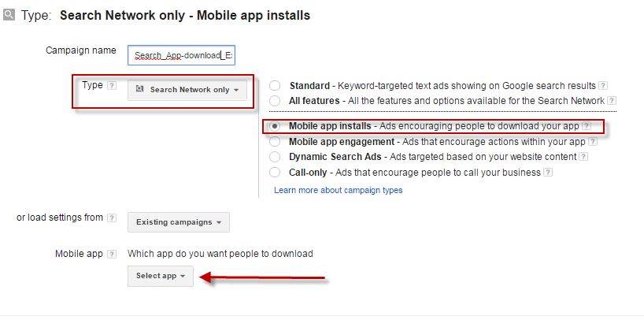This screenshot has height=320, width=644.
Task: Open the Select app dropdown
Action: pyautogui.click(x=161, y=276)
